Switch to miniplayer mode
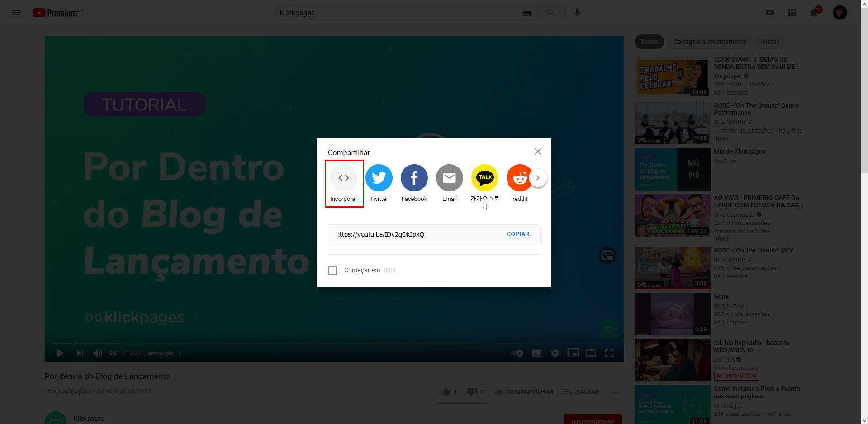 tap(573, 353)
